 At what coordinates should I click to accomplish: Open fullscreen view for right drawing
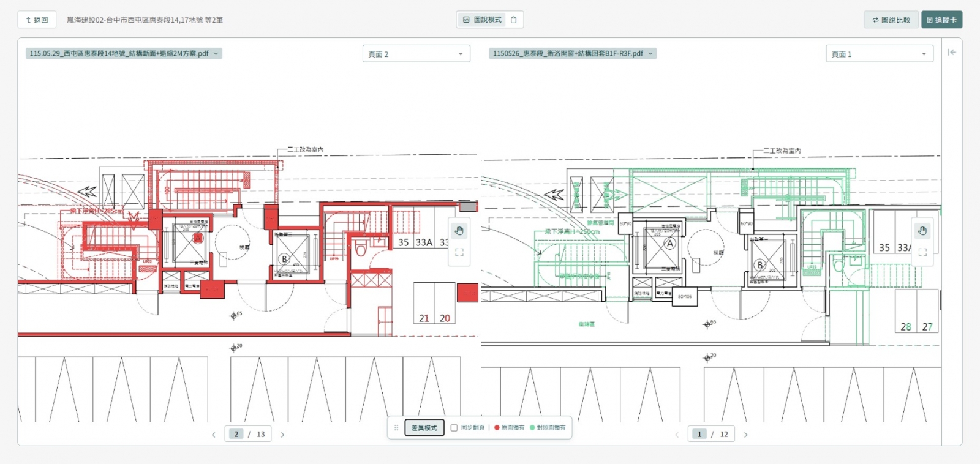922,252
